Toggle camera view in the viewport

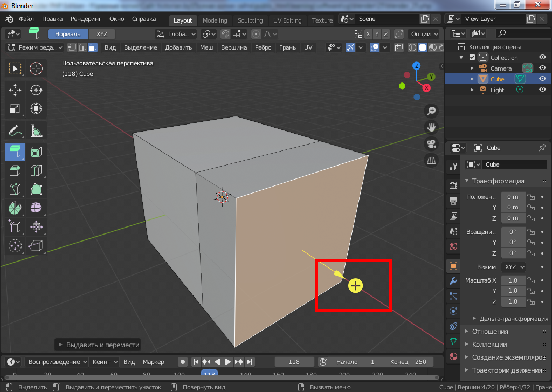(431, 144)
